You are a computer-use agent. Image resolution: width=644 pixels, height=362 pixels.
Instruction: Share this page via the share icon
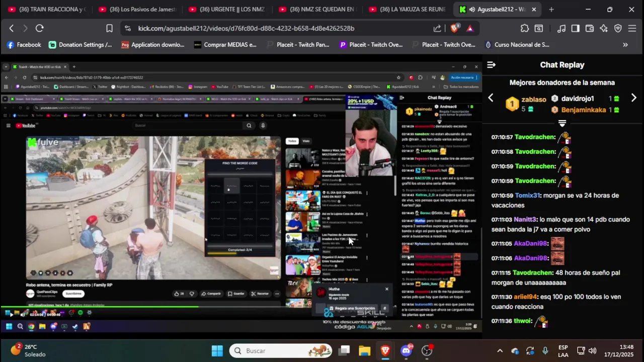point(437,29)
